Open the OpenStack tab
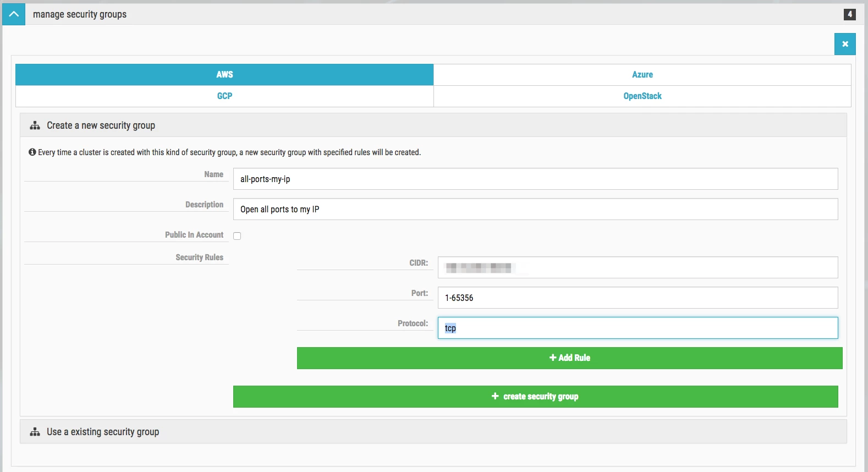868x472 pixels. pos(642,96)
